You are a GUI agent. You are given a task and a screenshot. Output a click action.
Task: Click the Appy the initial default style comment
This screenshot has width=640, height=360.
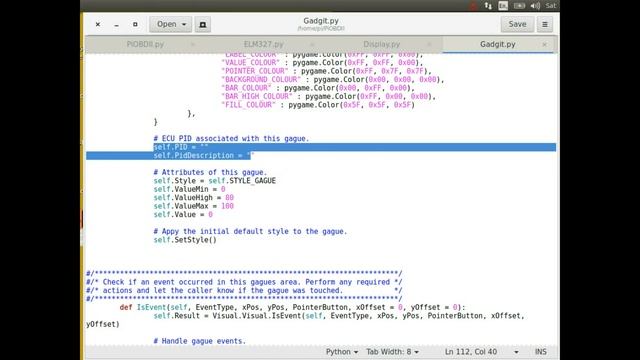point(250,231)
